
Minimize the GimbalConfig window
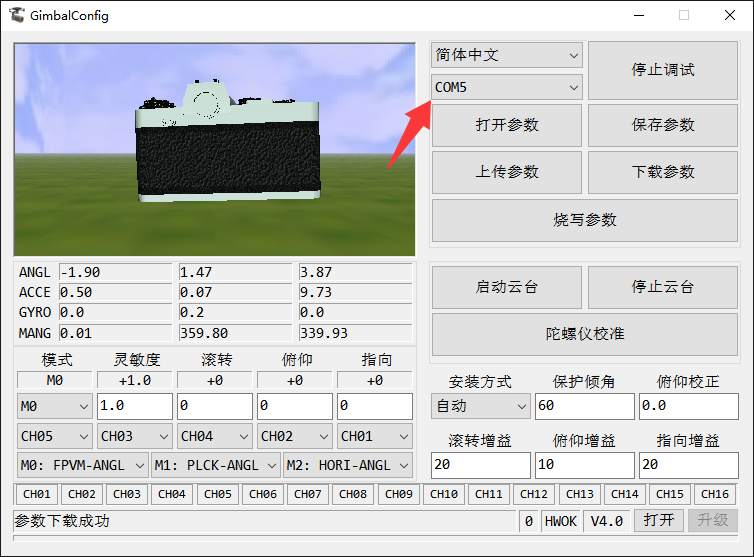[x=639, y=15]
